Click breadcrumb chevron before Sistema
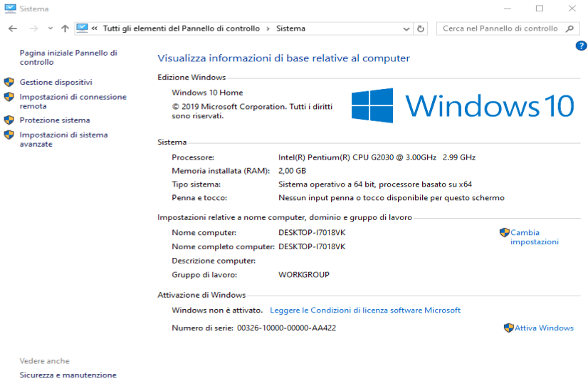Image resolution: width=588 pixels, height=391 pixels. [x=268, y=29]
